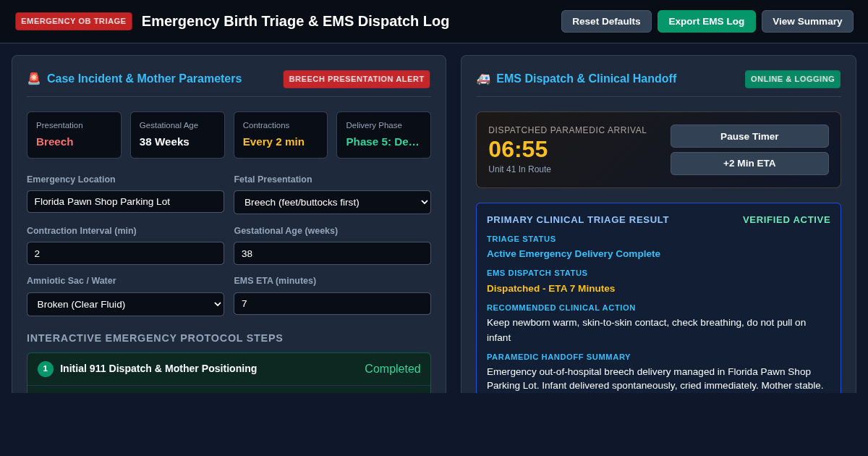The image size is (868, 456).
Task: Click the Recommended Clinical Action heading
Action: 561,308
